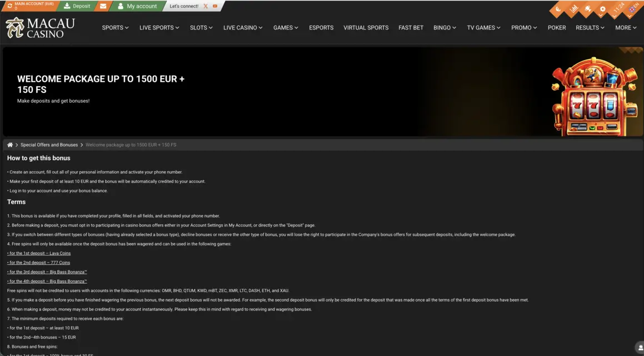
Task: Expand the LIVE CASINO menu
Action: (243, 28)
